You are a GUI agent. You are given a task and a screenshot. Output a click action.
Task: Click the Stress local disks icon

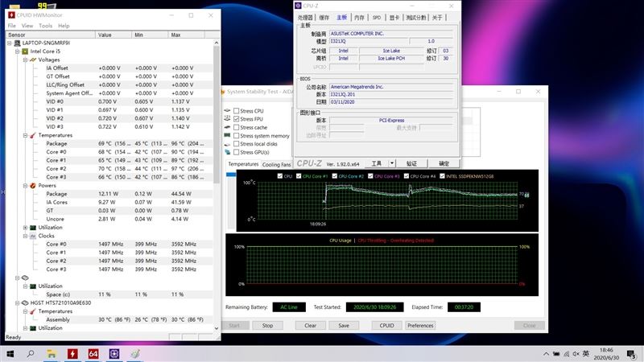[227, 144]
